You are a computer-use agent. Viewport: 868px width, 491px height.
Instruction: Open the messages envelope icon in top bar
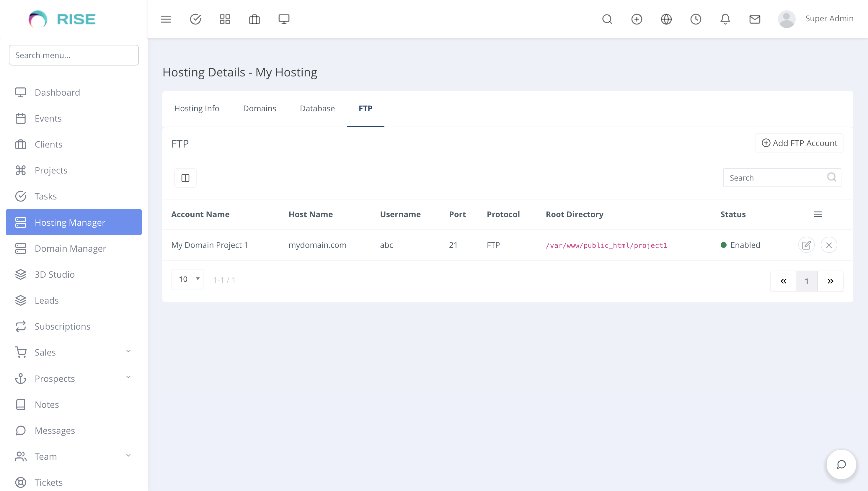[755, 19]
